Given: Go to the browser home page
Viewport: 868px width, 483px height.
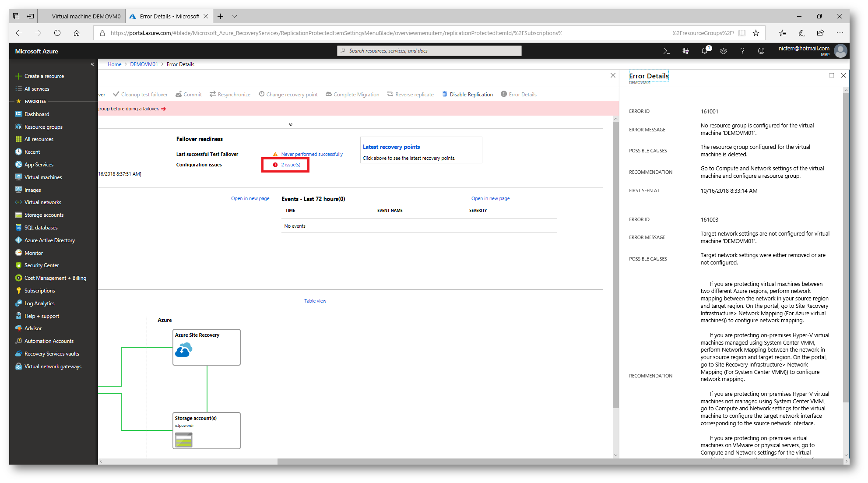Looking at the screenshot, I should [x=77, y=33].
